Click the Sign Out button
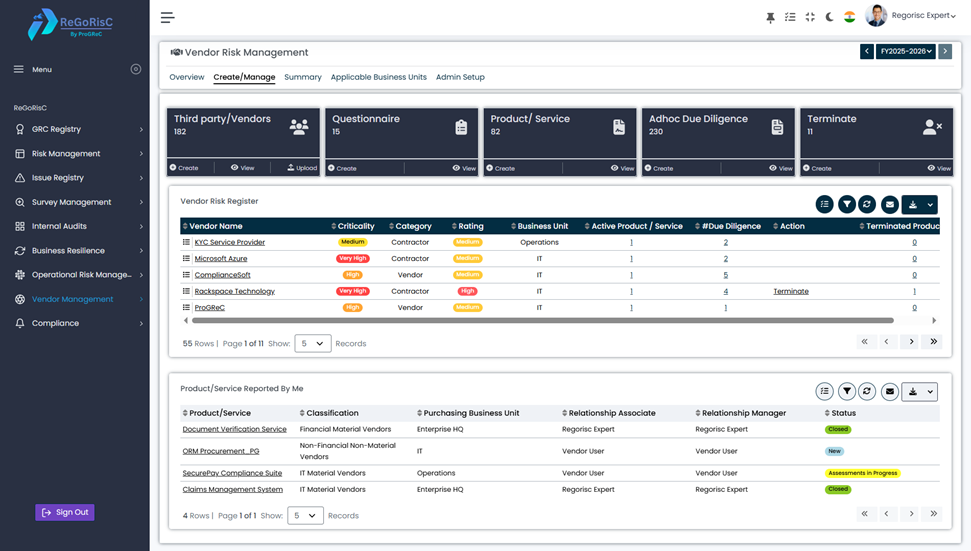The image size is (971, 551). [x=65, y=512]
